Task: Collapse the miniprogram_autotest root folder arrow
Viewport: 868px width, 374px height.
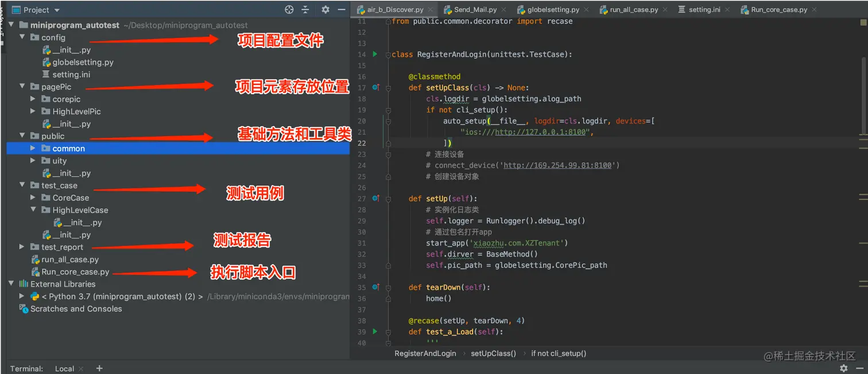Action: (11, 25)
